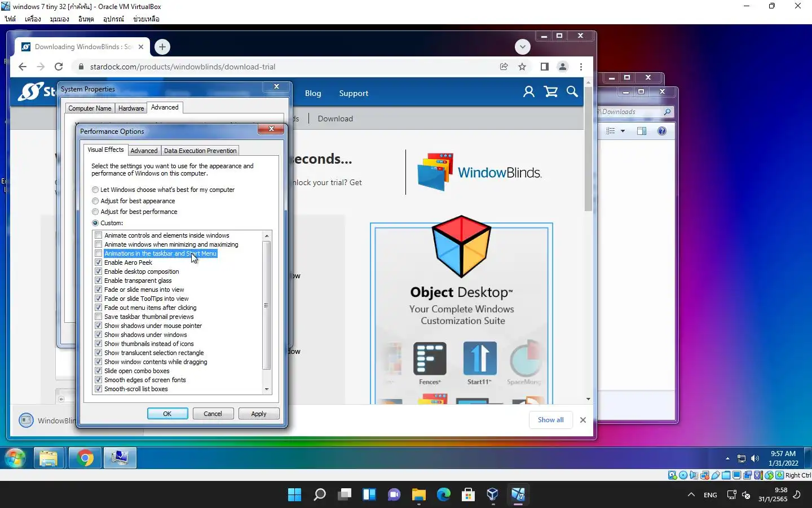Click VirtualBox hard disk activity indicator
The height and width of the screenshot is (508, 812).
coord(672,475)
